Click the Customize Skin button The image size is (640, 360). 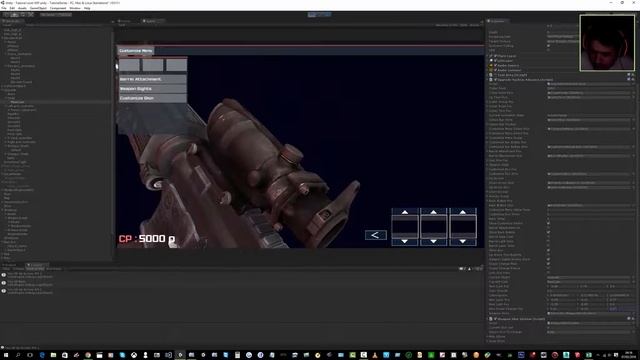click(152, 98)
